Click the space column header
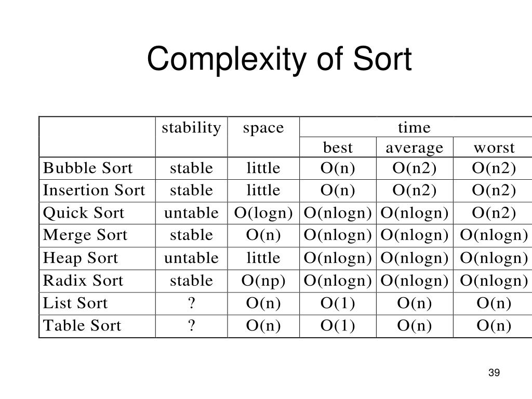The width and height of the screenshot is (532, 399). pyautogui.click(x=263, y=129)
